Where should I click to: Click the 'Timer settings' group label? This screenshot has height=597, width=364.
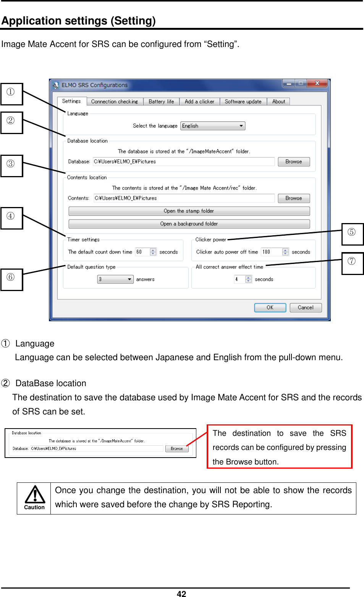(x=83, y=240)
